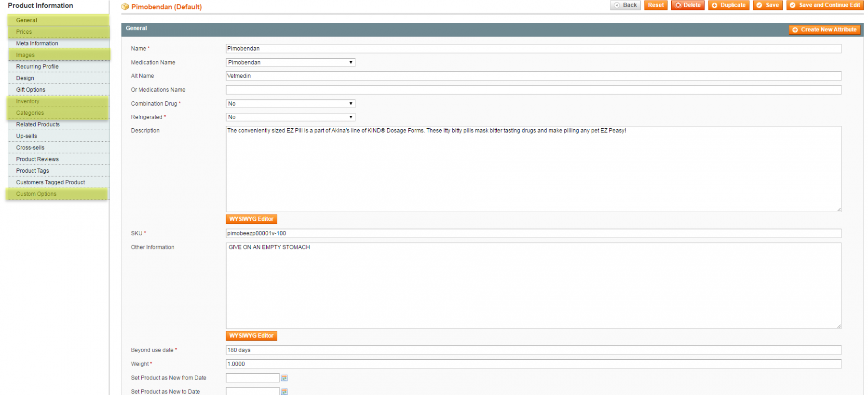Open WYSIWYG Editor for Other Information
Screen dimensions: 868x395
[251, 336]
